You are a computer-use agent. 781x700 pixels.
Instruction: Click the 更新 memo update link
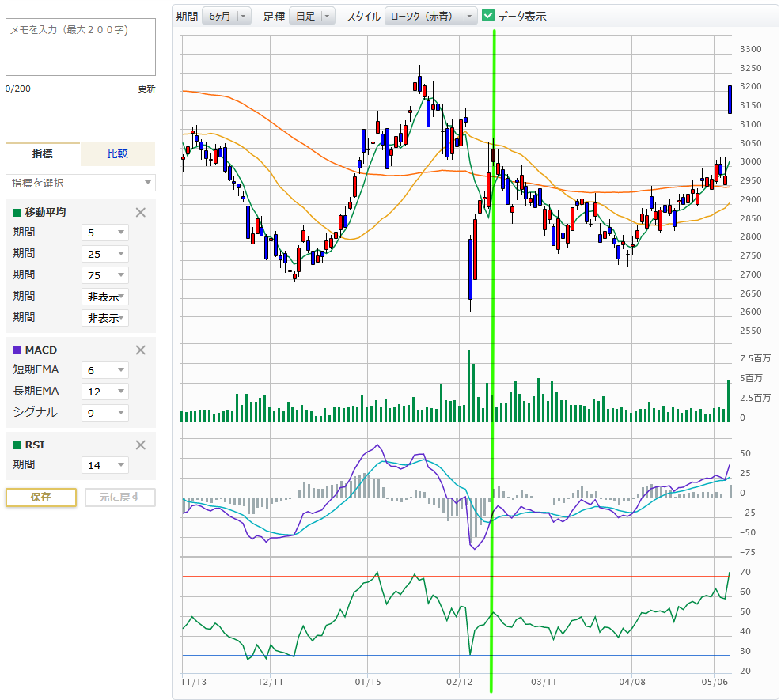pos(146,89)
